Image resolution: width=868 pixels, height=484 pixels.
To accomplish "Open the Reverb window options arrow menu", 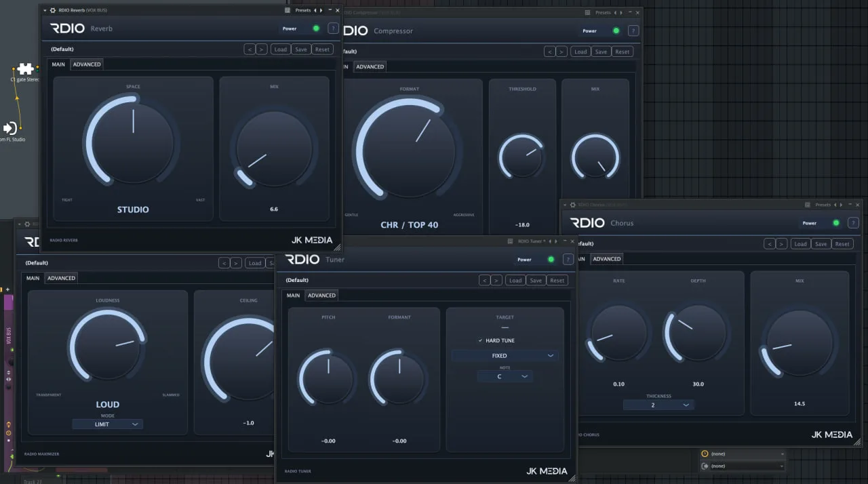I will coord(45,10).
